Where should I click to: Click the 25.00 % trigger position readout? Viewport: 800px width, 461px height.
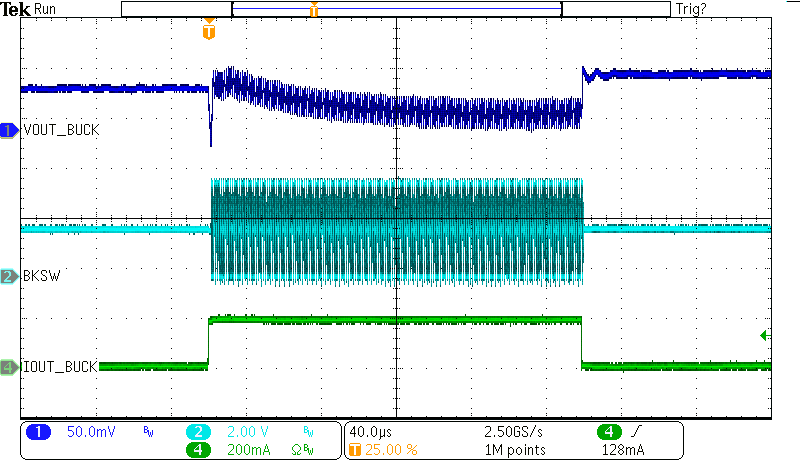coord(390,449)
